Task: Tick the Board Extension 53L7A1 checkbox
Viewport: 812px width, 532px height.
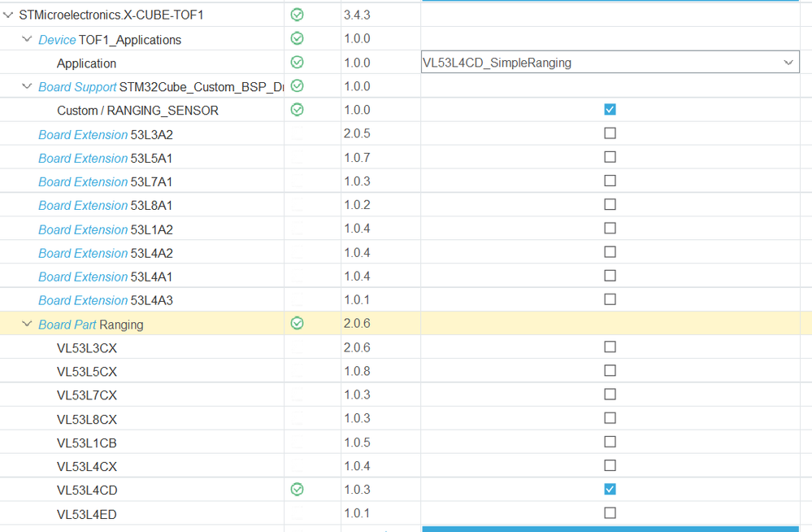Action: click(x=610, y=181)
